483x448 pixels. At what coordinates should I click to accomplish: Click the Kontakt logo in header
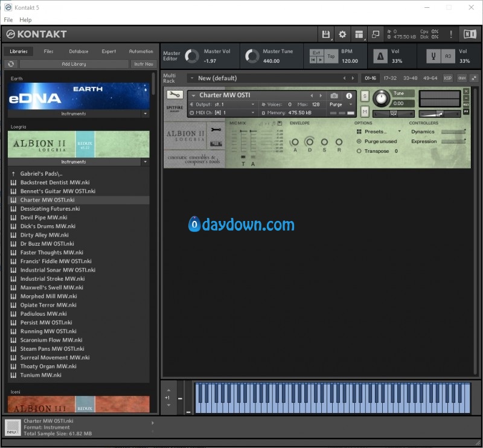click(x=36, y=34)
